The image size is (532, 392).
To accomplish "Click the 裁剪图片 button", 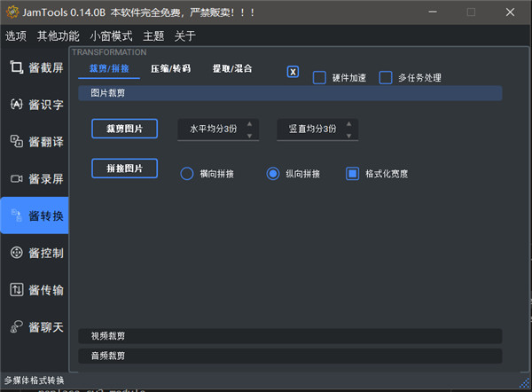I will click(x=124, y=129).
